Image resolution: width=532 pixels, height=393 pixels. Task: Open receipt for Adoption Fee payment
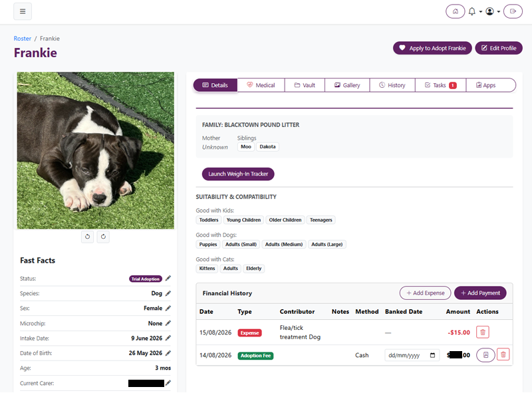pos(485,355)
